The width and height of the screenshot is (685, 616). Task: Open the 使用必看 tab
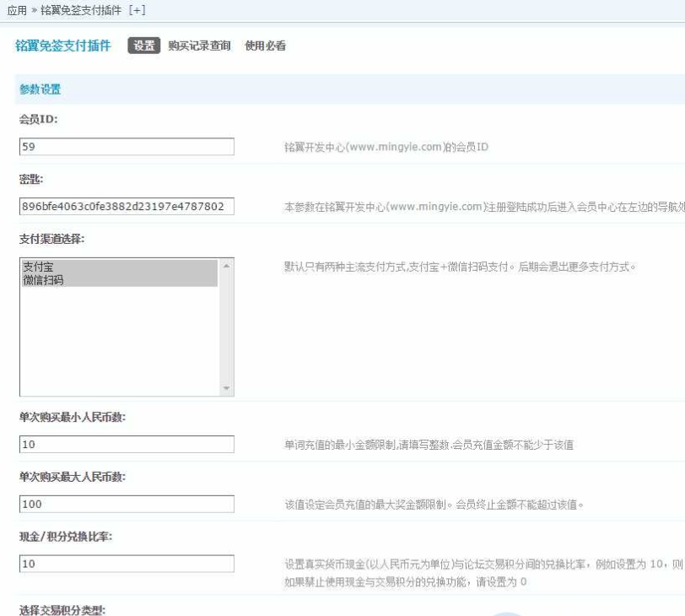(264, 46)
